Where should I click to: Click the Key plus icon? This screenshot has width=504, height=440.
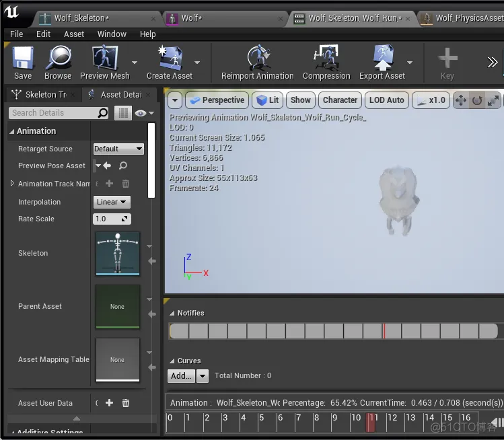447,58
